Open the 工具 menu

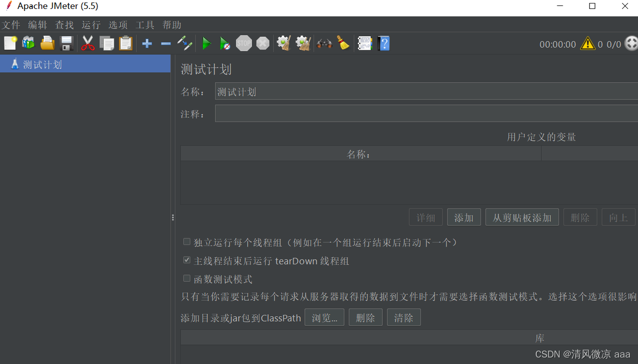pyautogui.click(x=145, y=25)
